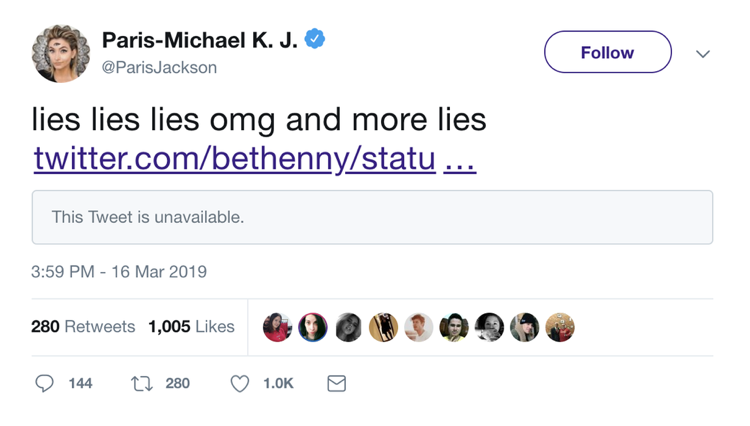Open the twitter.com/bethenny status link

point(234,158)
